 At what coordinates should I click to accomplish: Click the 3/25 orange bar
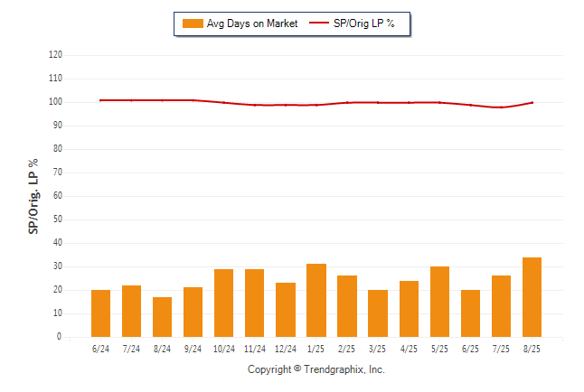[x=378, y=313]
